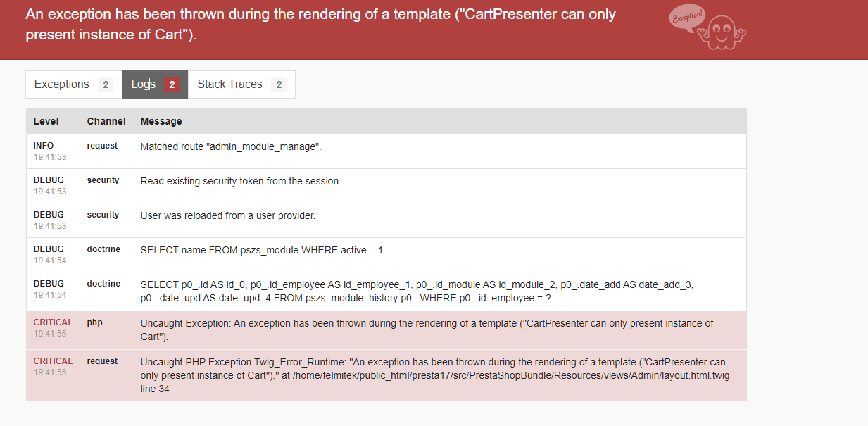This screenshot has height=426, width=868.
Task: Select the Logs tab
Action: [x=143, y=84]
